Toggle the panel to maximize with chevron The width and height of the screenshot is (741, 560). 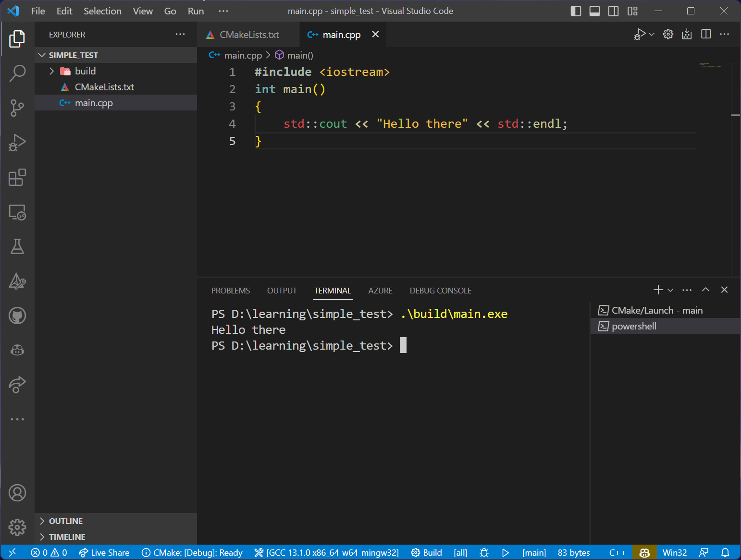[x=705, y=290]
